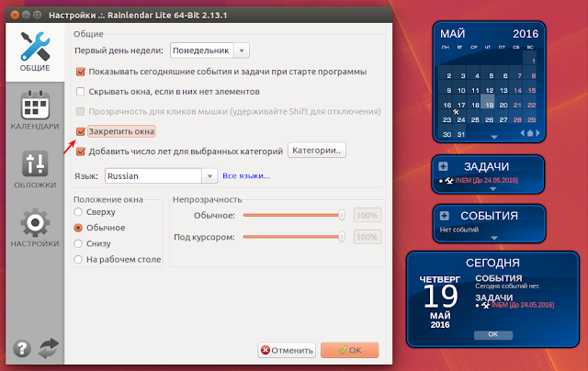Click the Под курсором 100% opacity field

[367, 237]
